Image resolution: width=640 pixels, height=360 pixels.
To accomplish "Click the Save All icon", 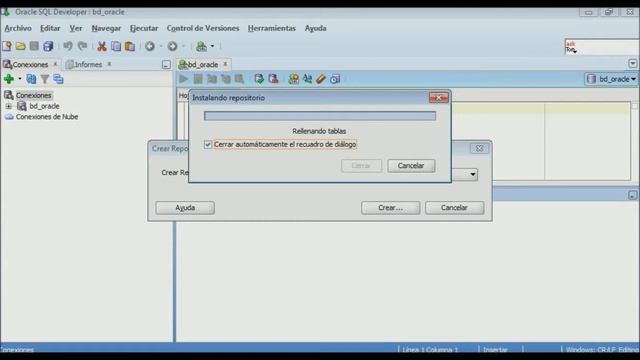I will click(x=49, y=46).
